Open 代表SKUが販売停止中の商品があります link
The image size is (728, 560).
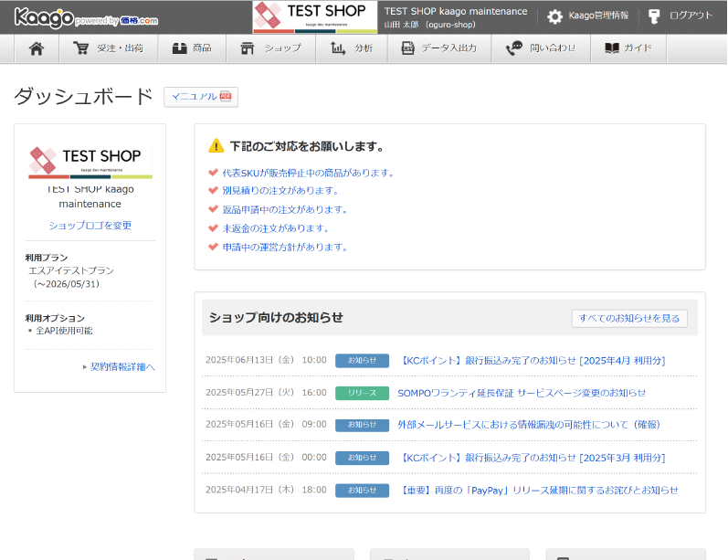coord(308,173)
